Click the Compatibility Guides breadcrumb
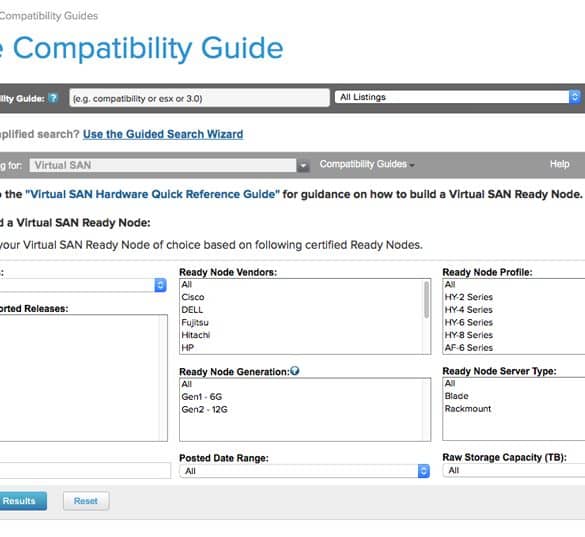Image resolution: width=585 pixels, height=537 pixels. (x=49, y=16)
